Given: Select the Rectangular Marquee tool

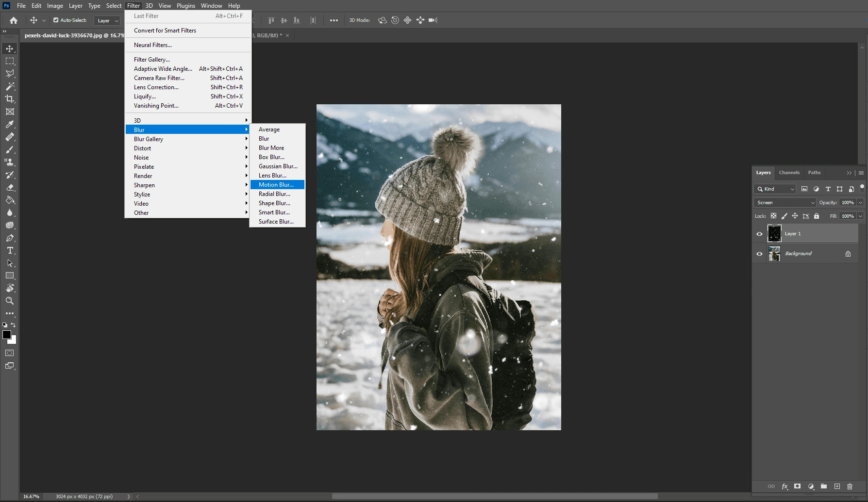Looking at the screenshot, I should pyautogui.click(x=10, y=61).
